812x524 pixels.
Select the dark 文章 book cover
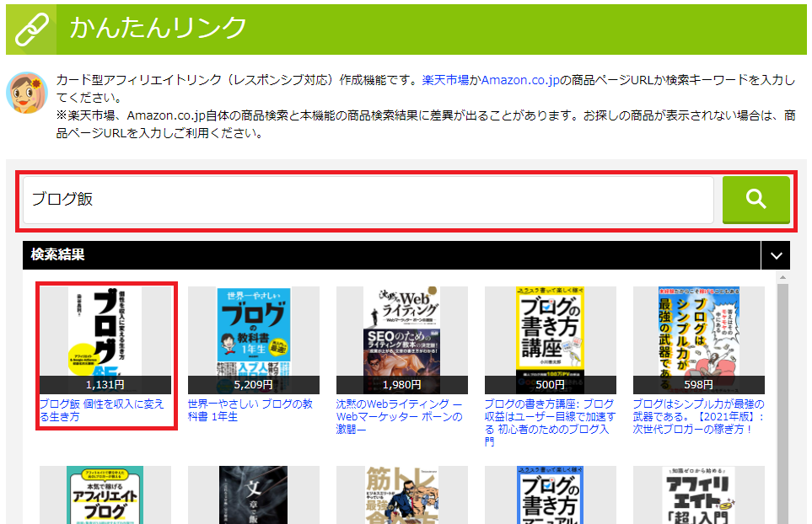[253, 495]
